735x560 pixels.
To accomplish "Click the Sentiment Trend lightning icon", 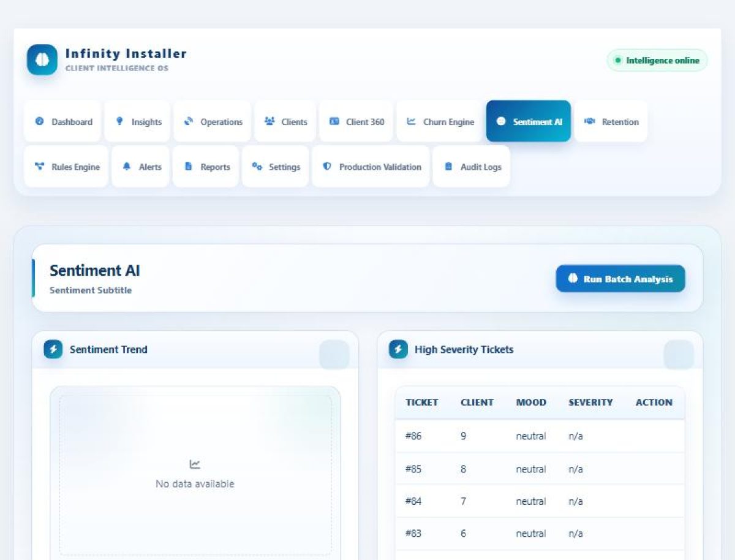I will pyautogui.click(x=53, y=349).
